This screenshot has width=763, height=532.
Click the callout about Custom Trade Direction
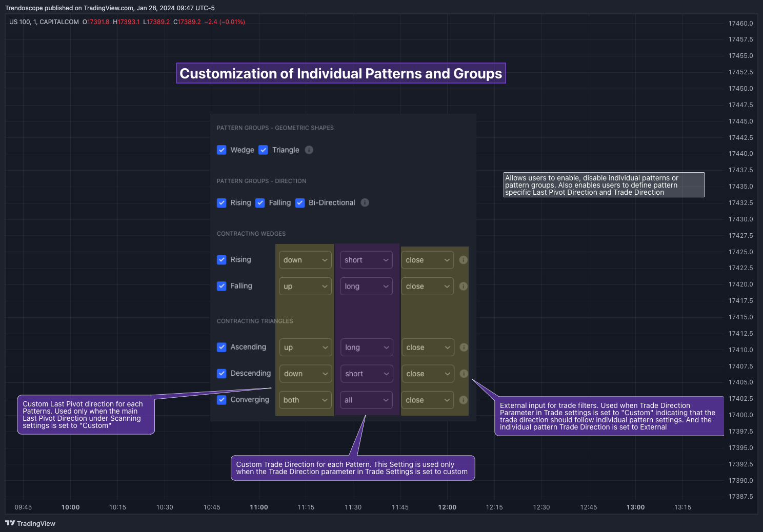click(x=353, y=468)
